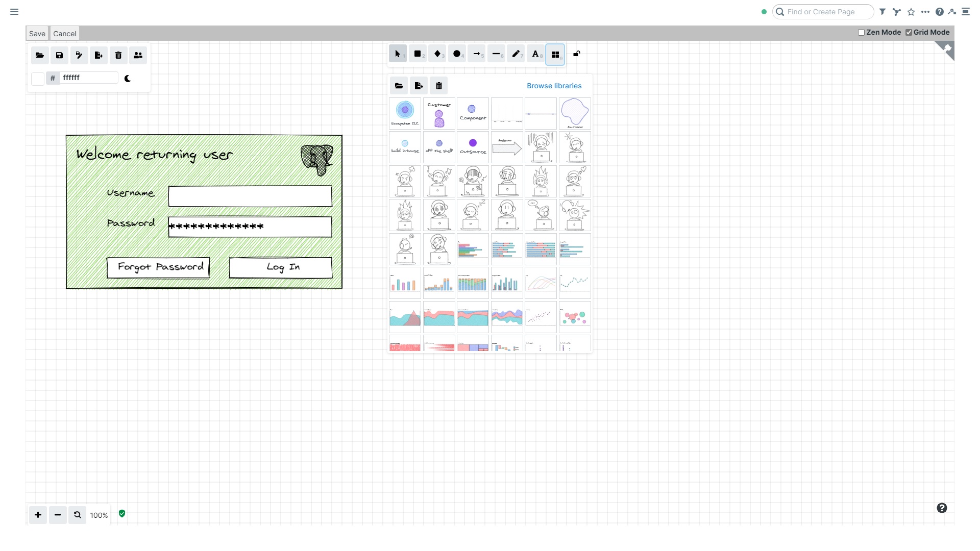Enable the Zen Mode checkbox

click(862, 33)
